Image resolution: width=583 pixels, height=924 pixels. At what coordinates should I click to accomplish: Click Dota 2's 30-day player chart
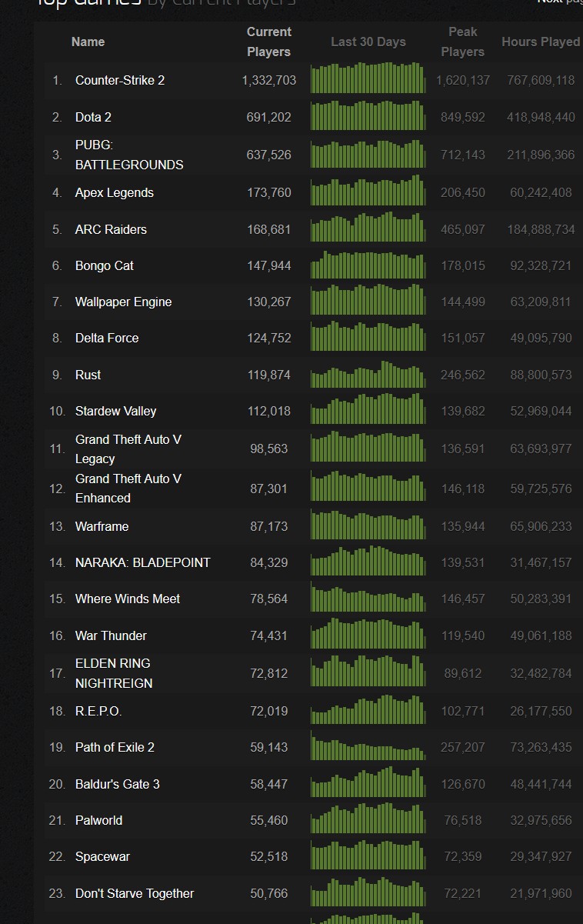368,115
